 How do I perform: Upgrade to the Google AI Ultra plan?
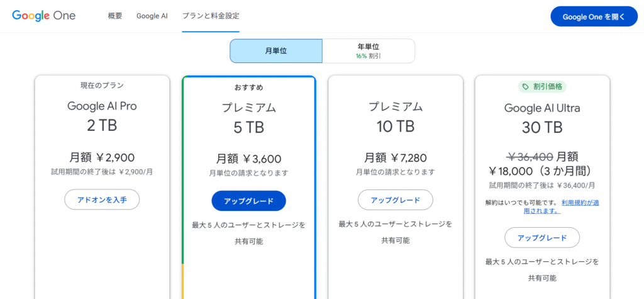click(541, 237)
